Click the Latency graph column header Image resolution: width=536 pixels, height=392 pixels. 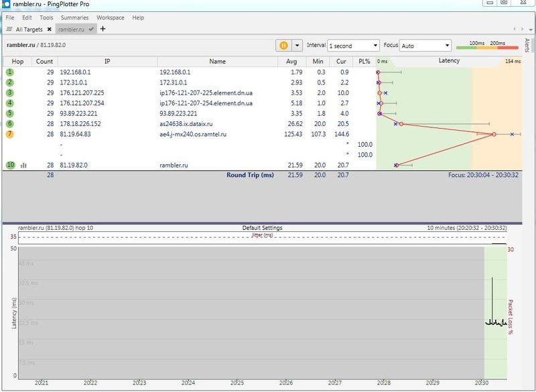pyautogui.click(x=449, y=61)
